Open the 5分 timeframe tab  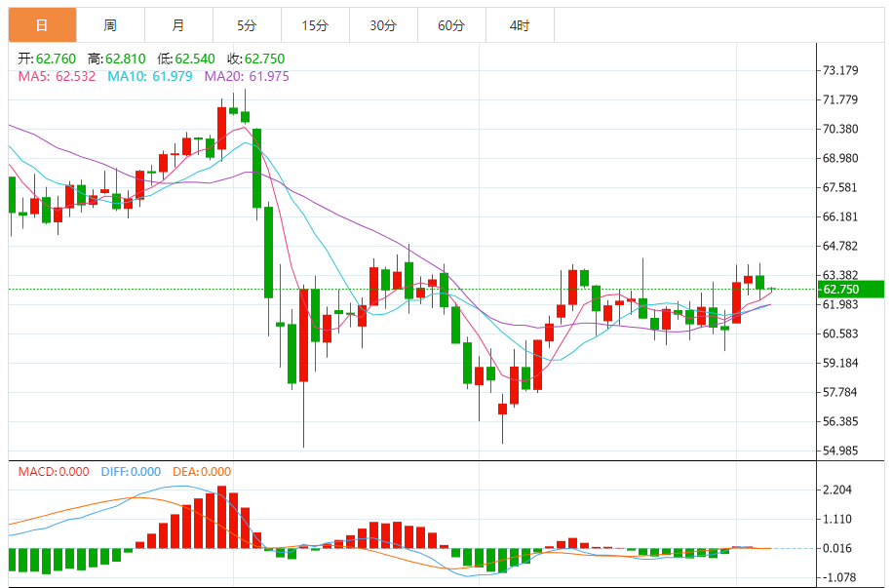click(248, 25)
